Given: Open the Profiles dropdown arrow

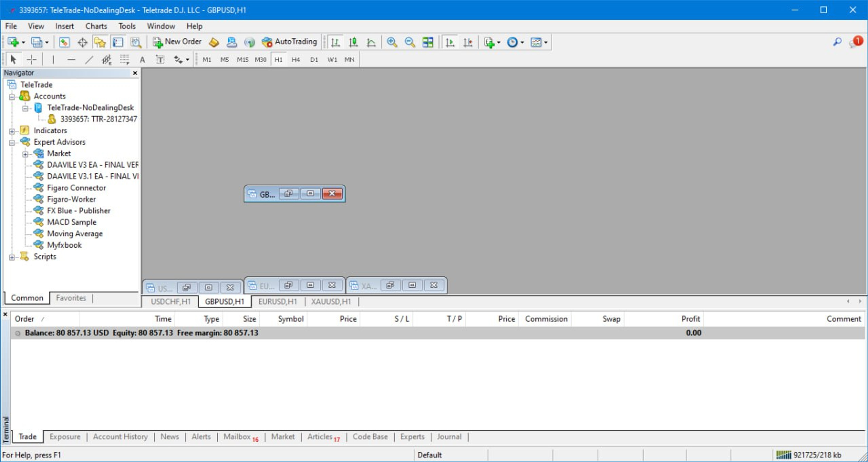Looking at the screenshot, I should click(47, 42).
